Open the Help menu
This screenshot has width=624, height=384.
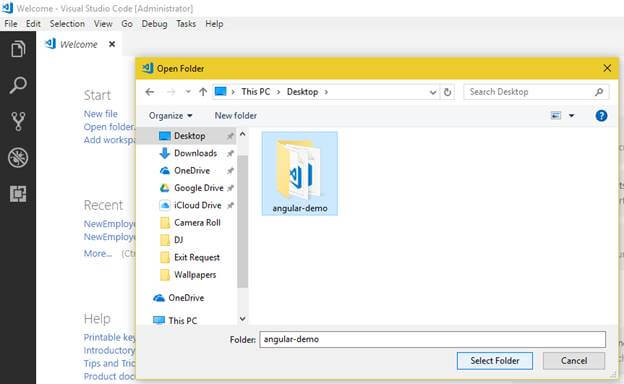214,24
